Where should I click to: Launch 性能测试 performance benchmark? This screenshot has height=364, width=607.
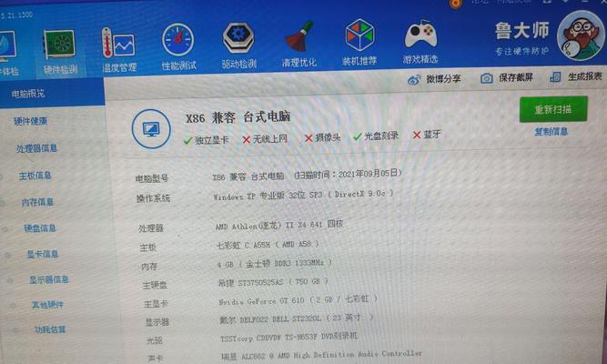(x=178, y=47)
